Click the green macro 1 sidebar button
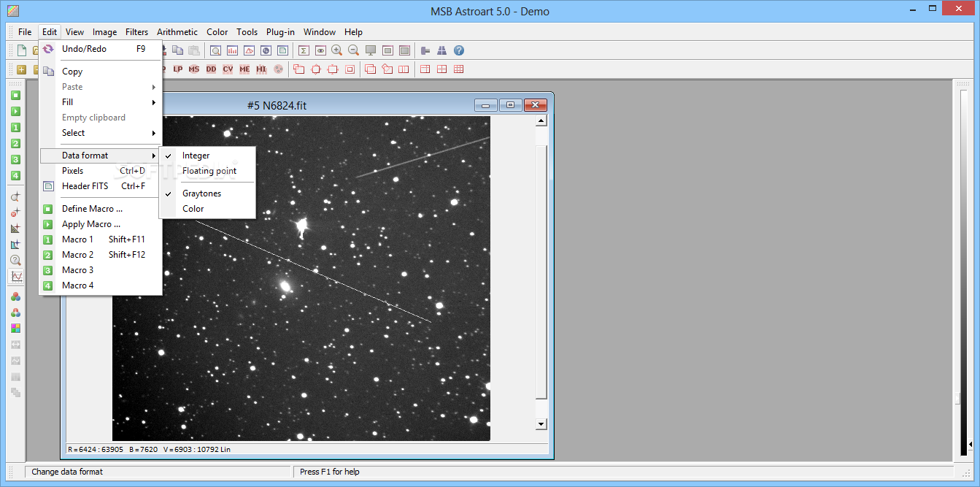The width and height of the screenshot is (980, 487). pos(15,128)
